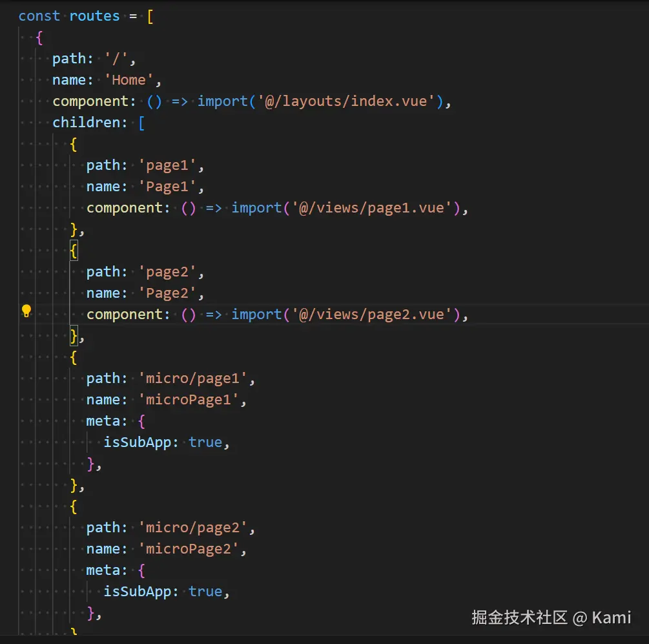Click the 'microPage1' name string
This screenshot has width=649, height=644.
click(x=189, y=400)
